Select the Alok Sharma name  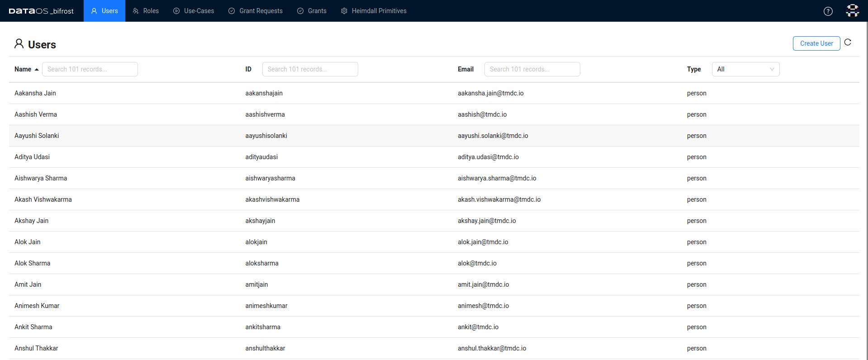pos(32,263)
